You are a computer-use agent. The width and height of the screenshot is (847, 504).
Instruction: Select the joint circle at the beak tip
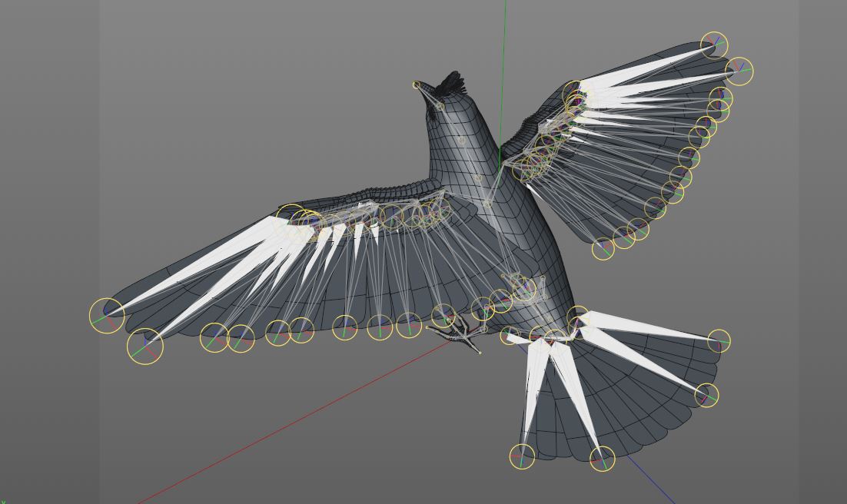[x=417, y=85]
